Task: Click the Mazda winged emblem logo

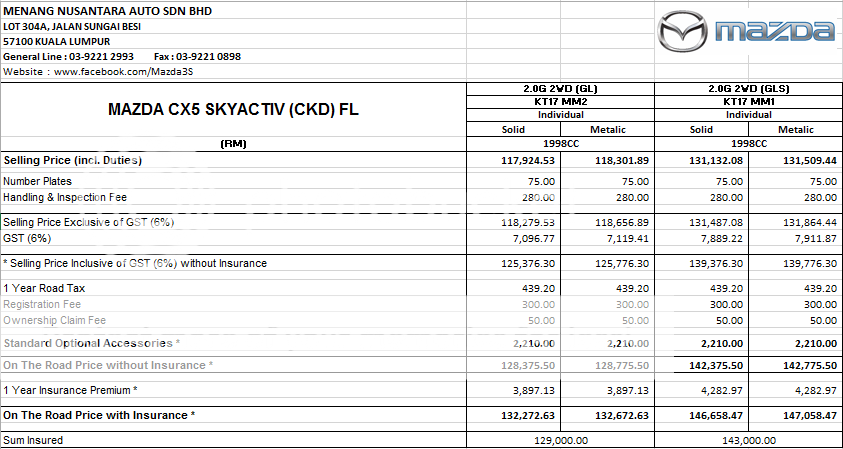Action: 686,33
